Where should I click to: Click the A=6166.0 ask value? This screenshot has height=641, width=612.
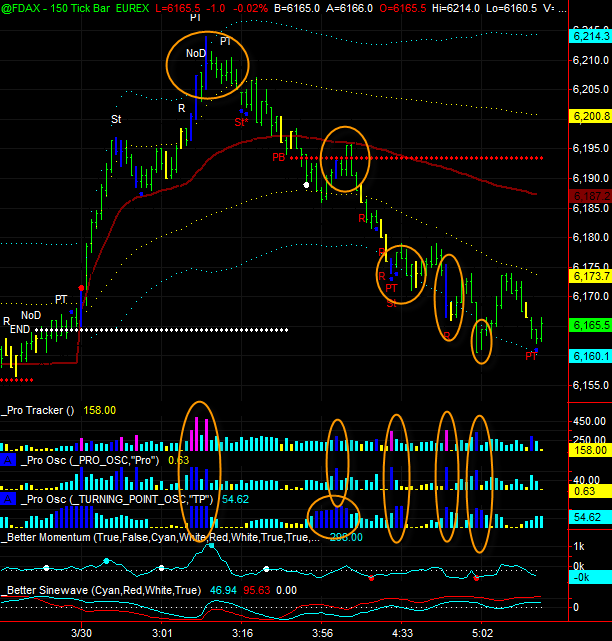pos(350,8)
